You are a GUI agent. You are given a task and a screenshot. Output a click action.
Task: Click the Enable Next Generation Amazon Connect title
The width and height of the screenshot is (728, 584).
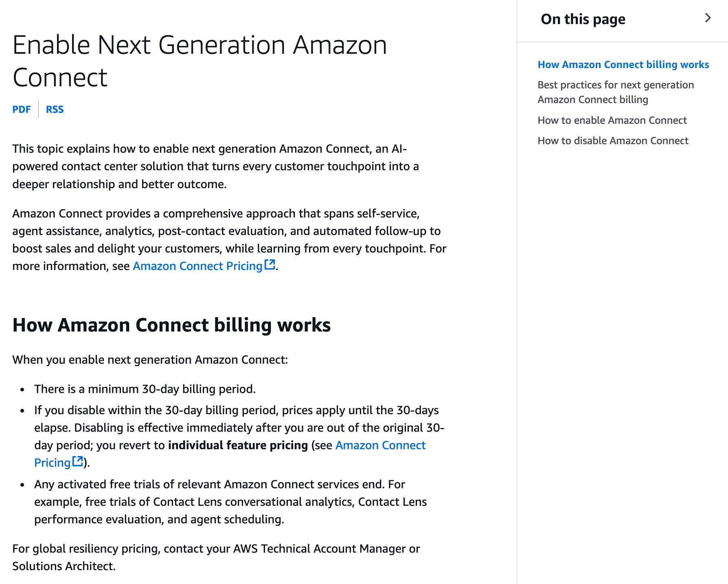point(200,61)
